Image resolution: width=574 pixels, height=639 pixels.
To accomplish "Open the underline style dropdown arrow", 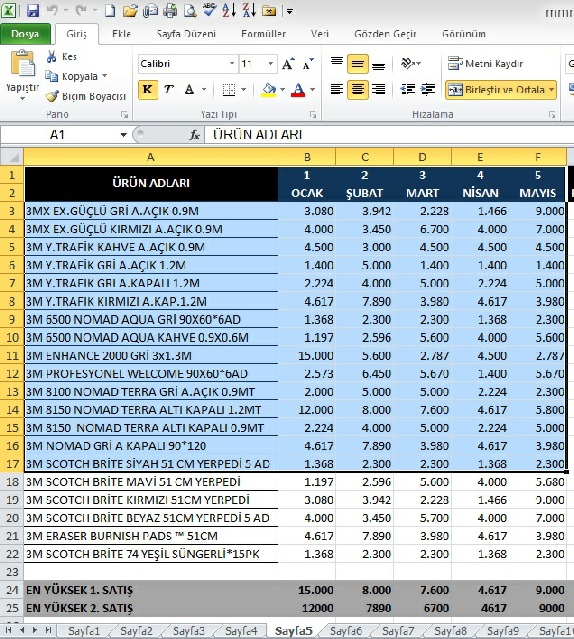I will coord(204,89).
